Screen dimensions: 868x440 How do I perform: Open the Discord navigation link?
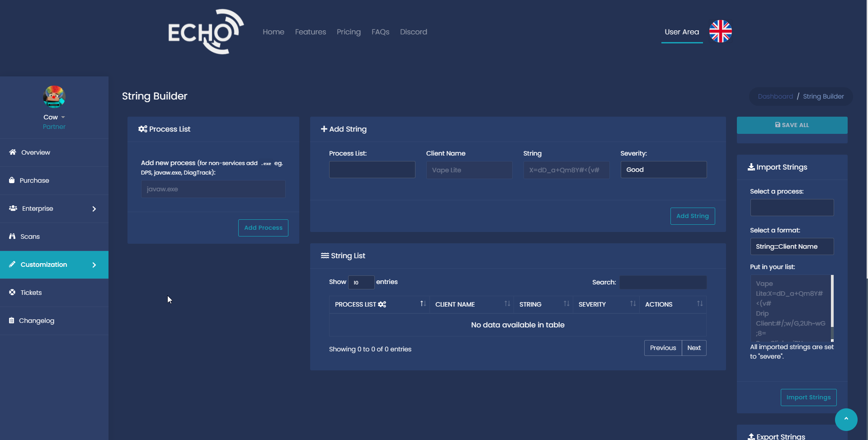[x=413, y=32]
